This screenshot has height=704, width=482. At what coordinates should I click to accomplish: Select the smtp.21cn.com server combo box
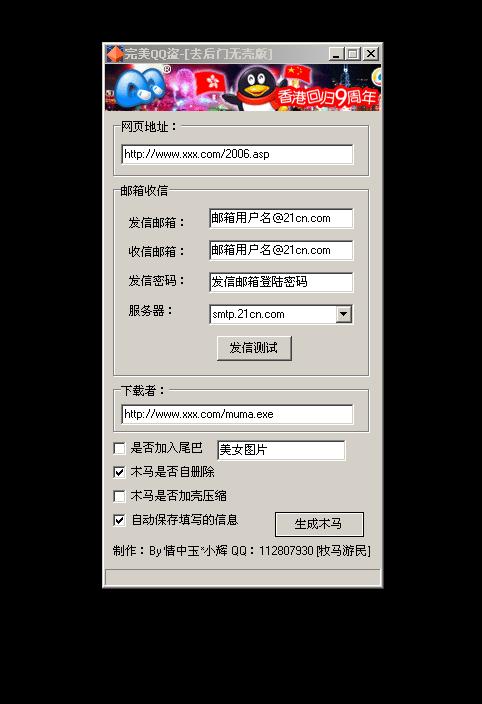pyautogui.click(x=281, y=314)
